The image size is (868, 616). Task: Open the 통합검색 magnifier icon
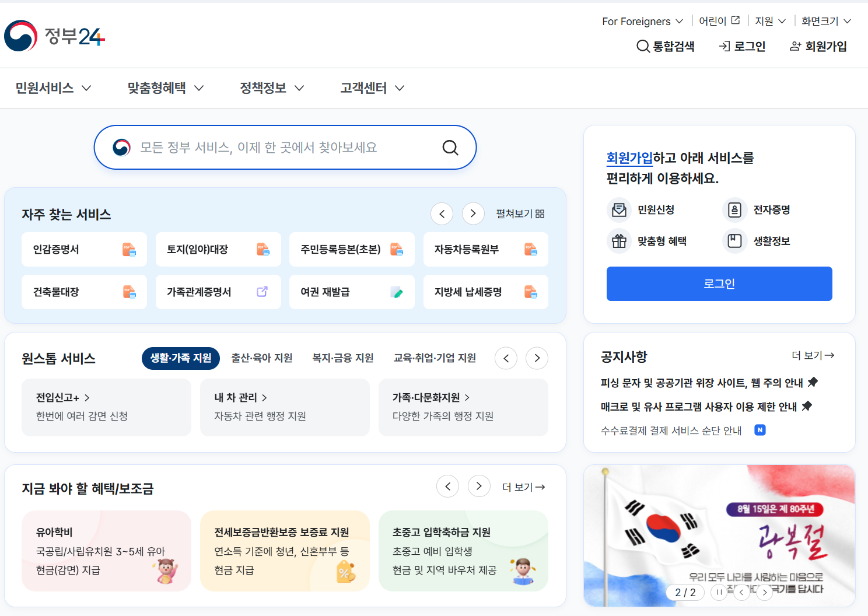tap(643, 46)
